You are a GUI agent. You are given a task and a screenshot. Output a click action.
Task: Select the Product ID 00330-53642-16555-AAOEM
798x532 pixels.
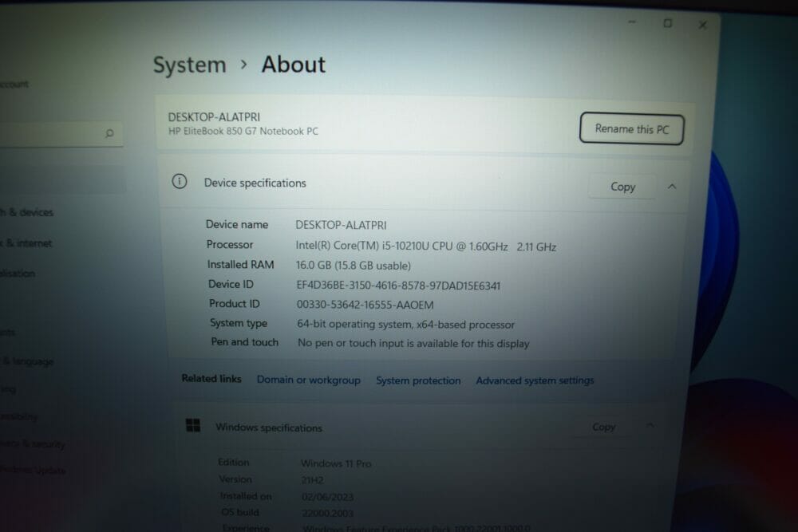(x=365, y=305)
